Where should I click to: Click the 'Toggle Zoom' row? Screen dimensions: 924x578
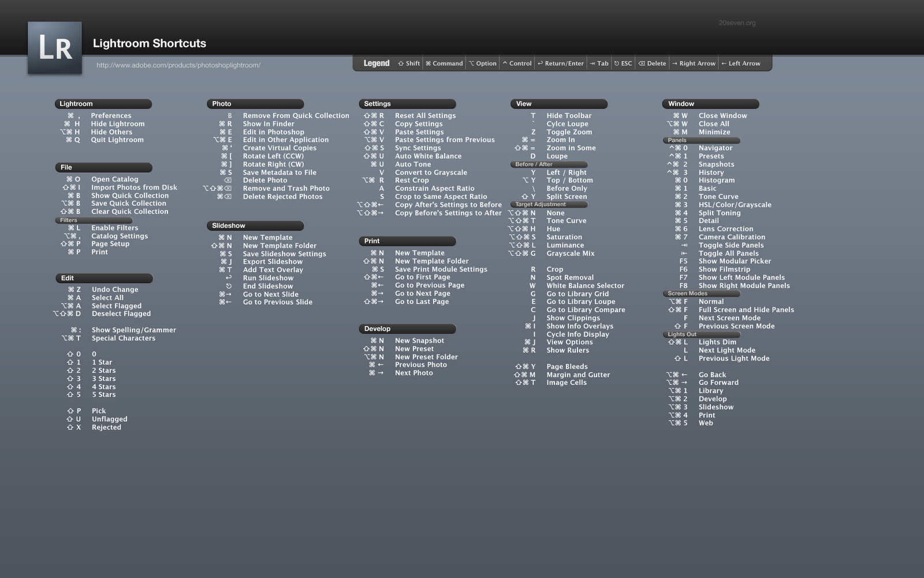pyautogui.click(x=561, y=132)
